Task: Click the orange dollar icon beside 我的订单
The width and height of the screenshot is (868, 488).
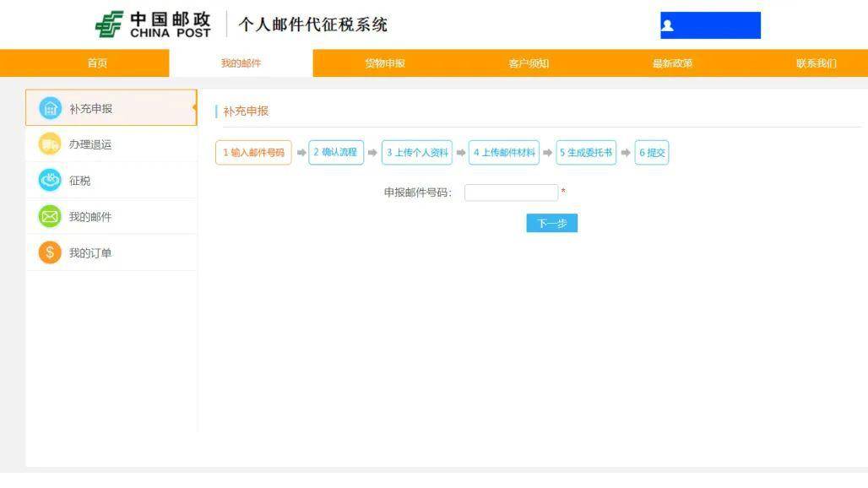Action: [50, 252]
